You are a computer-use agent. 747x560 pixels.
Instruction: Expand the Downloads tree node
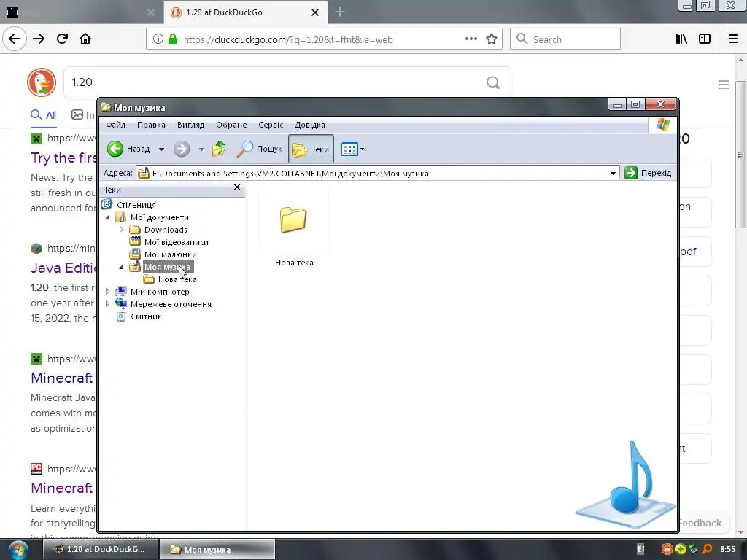tap(122, 230)
